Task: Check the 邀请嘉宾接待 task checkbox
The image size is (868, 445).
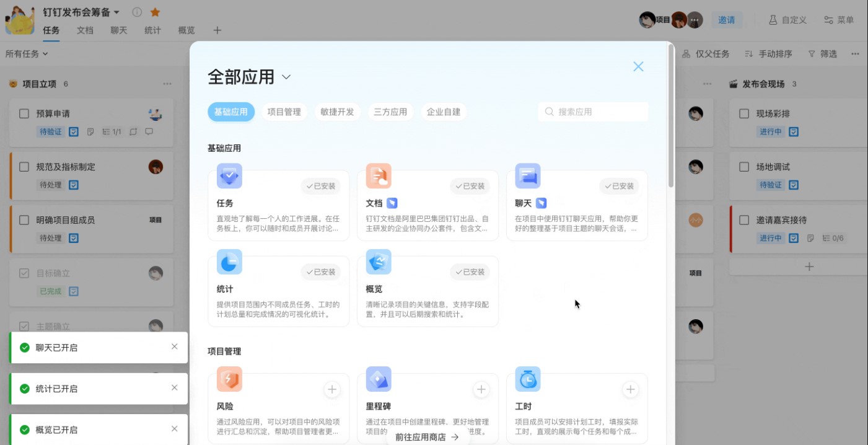Action: tap(745, 220)
